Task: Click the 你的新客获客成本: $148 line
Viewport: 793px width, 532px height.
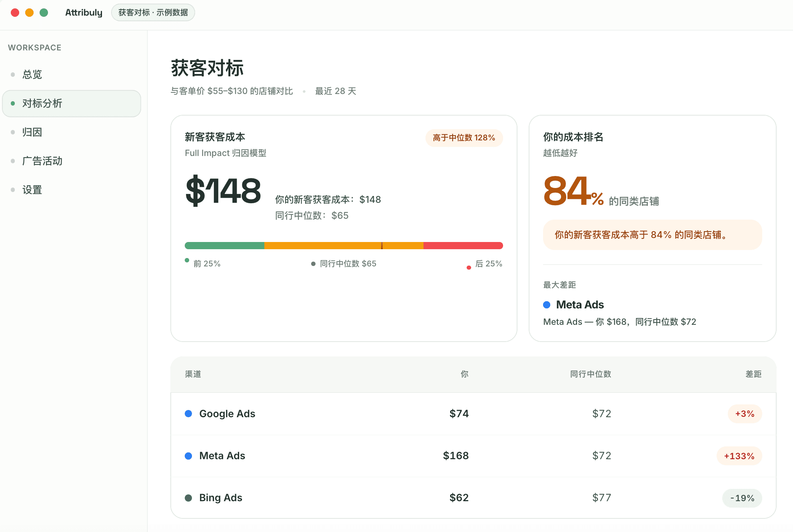Action: click(328, 200)
